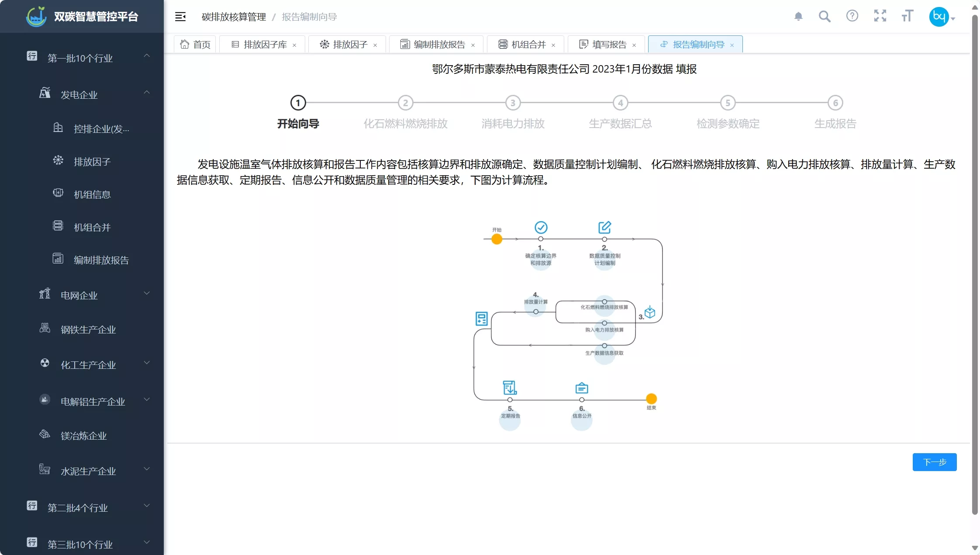980x555 pixels.
Task: Open 钢铁生产企业 menu item
Action: (x=82, y=329)
